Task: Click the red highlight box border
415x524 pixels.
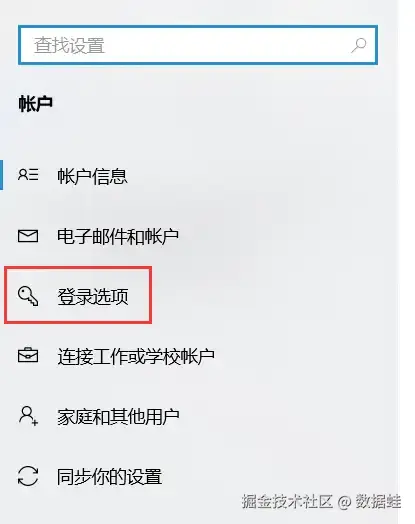Action: [x=78, y=268]
